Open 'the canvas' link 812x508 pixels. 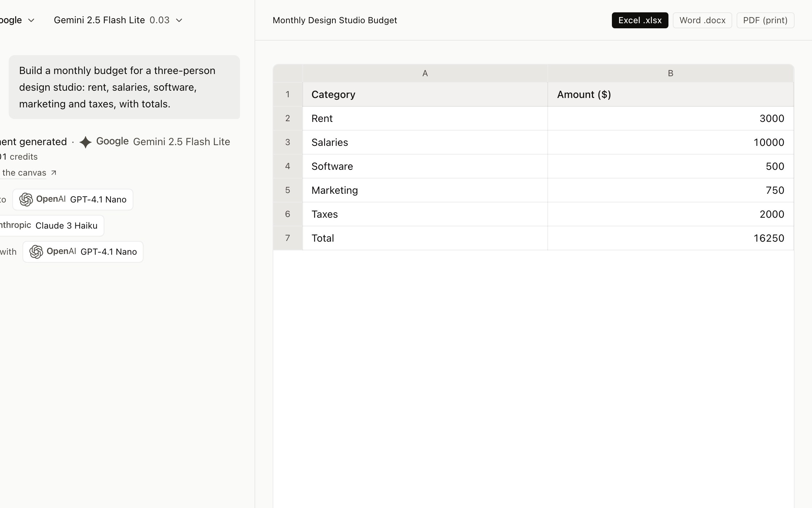(24, 173)
